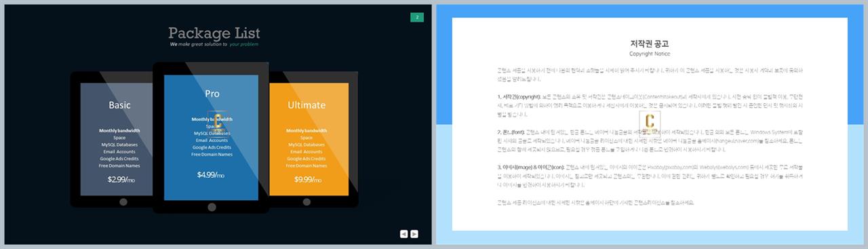Click Free Domain Names in Pro plan

(x=212, y=154)
